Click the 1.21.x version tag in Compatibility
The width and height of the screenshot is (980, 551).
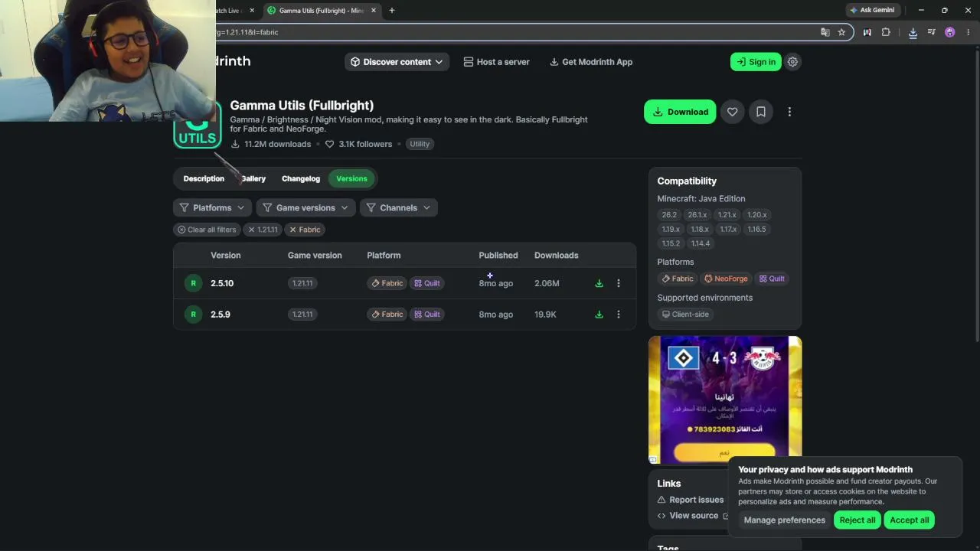pyautogui.click(x=727, y=215)
